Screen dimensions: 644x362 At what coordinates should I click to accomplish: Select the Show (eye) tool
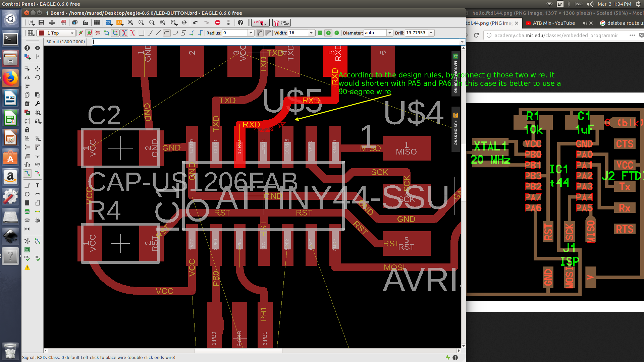[38, 48]
